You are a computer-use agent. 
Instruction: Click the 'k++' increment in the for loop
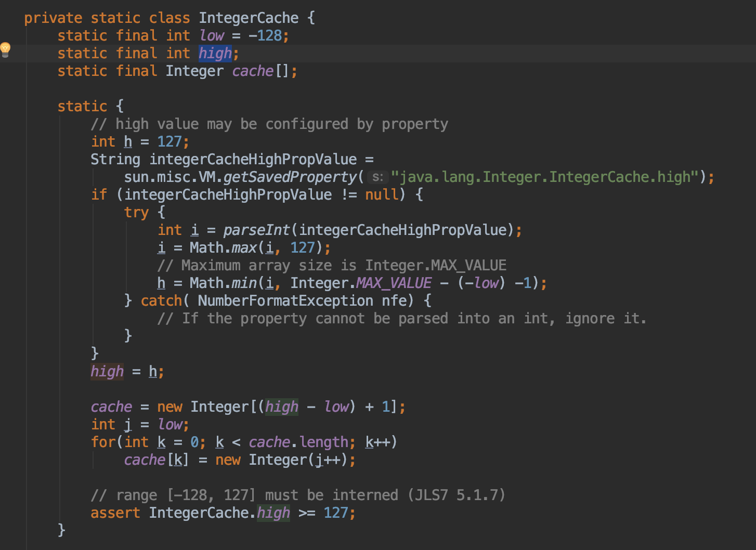pos(377,442)
